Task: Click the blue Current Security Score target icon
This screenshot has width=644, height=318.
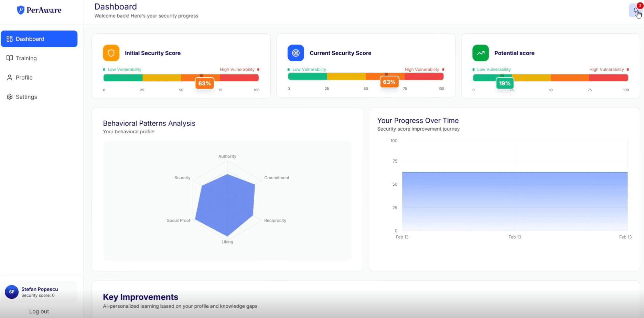Action: (x=296, y=53)
